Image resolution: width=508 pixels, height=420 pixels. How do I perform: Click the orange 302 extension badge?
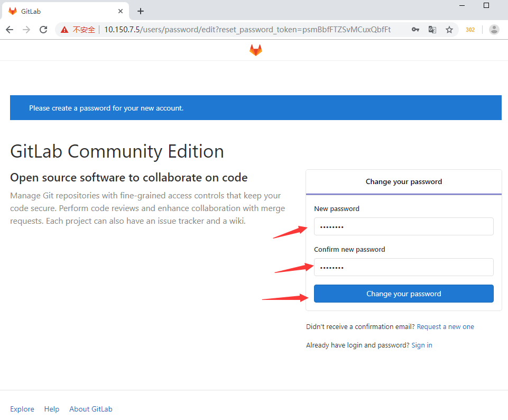[x=469, y=30]
